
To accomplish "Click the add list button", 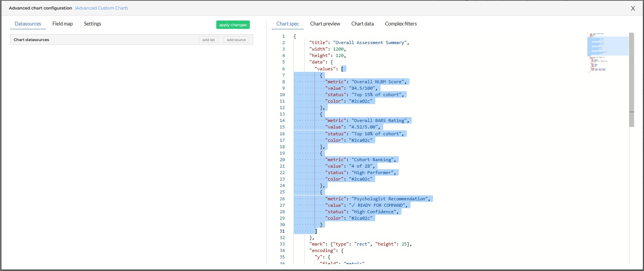I will coord(208,40).
